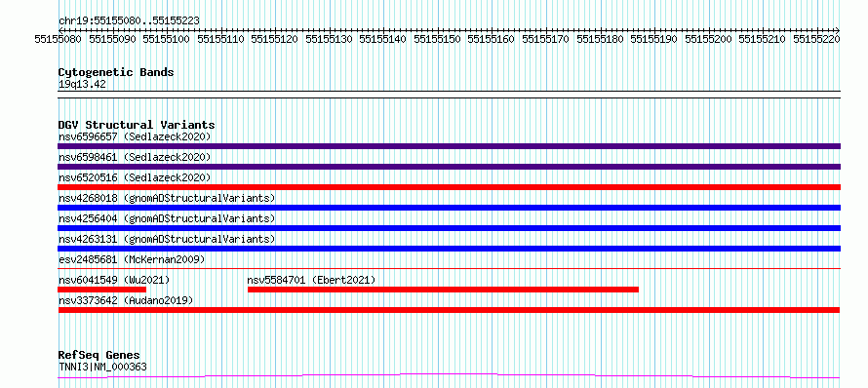Click the 55155110 ruler coordinate

220,39
